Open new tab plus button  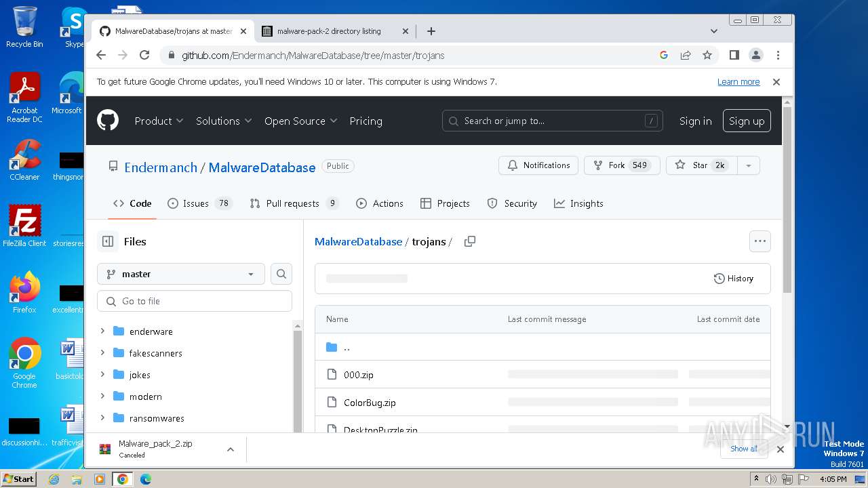click(x=431, y=31)
